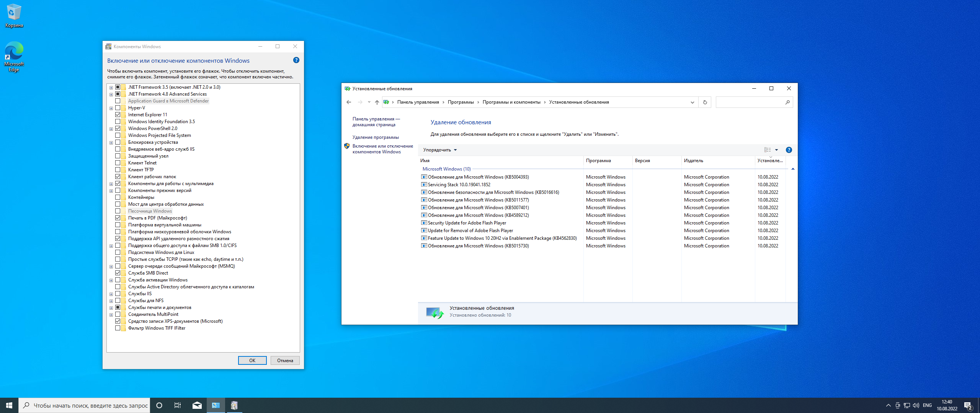The image size is (980, 413).
Task: Click the shield icon near Windows components link
Action: coord(347,146)
